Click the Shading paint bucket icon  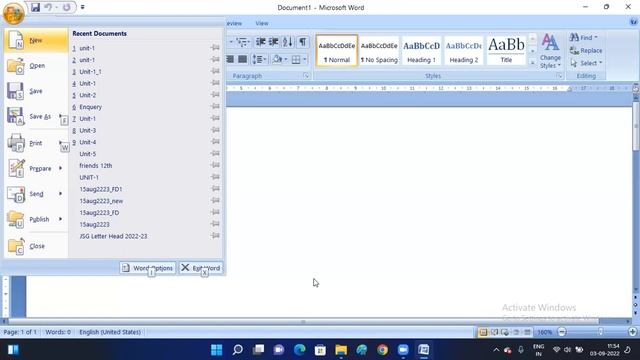click(x=277, y=60)
